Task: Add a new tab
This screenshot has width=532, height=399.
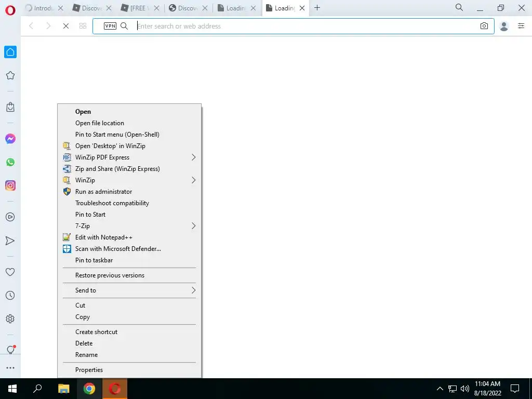Action: tap(317, 7)
